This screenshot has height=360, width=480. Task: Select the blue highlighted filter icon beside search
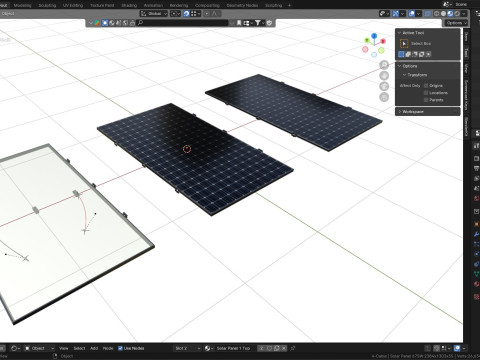click(x=105, y=23)
